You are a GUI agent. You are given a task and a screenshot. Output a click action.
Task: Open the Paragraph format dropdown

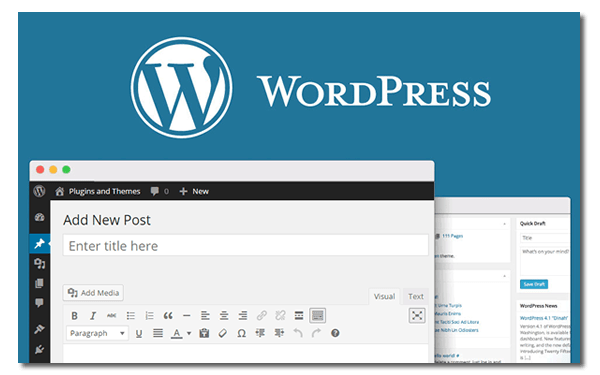(98, 333)
